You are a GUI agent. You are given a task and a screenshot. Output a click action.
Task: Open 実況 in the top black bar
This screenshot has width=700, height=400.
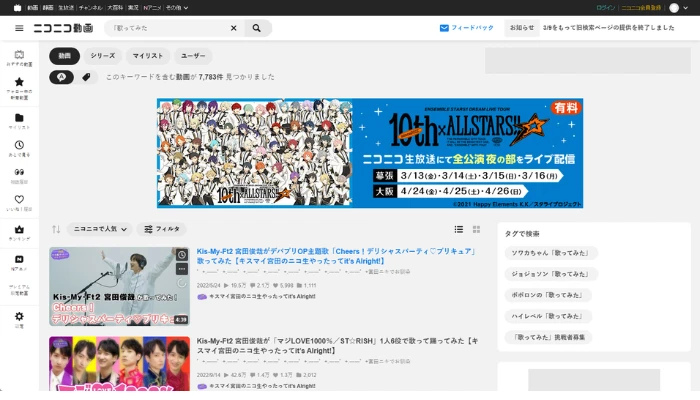pyautogui.click(x=133, y=8)
